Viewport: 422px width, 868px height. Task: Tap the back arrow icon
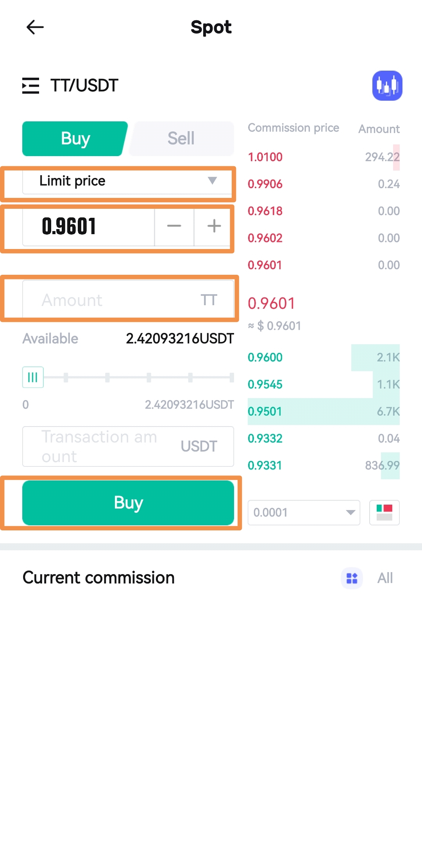35,27
